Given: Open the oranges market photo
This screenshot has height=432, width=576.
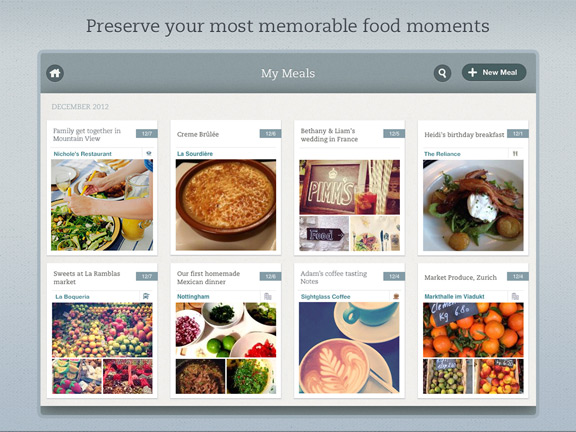Looking at the screenshot, I should click(473, 330).
